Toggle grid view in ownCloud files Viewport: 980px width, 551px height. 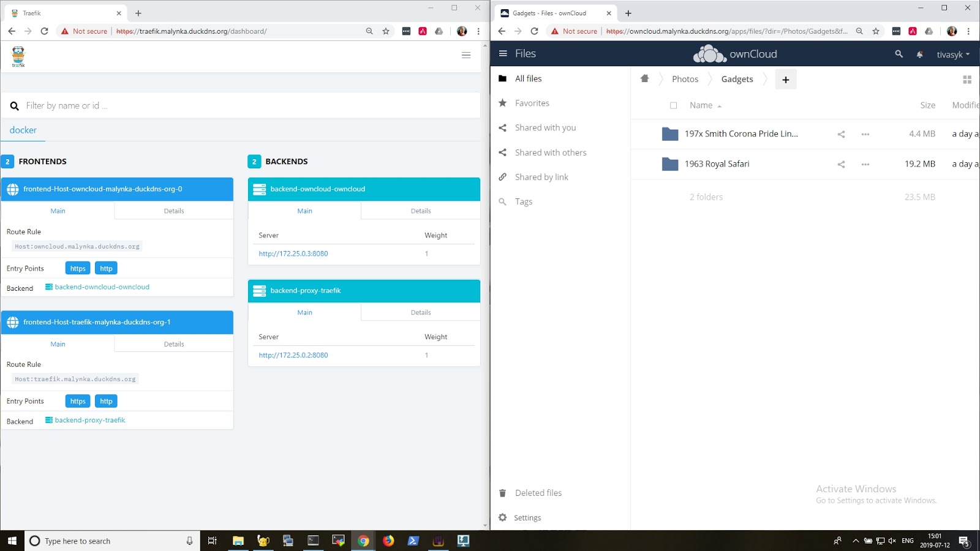tap(967, 80)
